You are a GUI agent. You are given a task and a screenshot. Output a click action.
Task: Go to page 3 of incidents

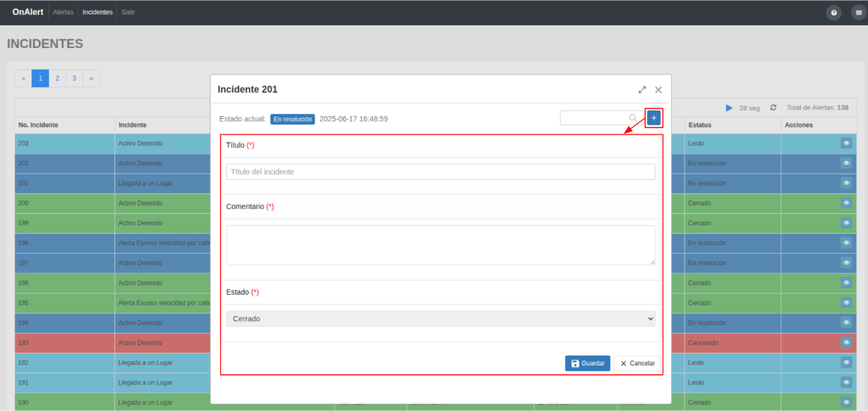tap(74, 79)
